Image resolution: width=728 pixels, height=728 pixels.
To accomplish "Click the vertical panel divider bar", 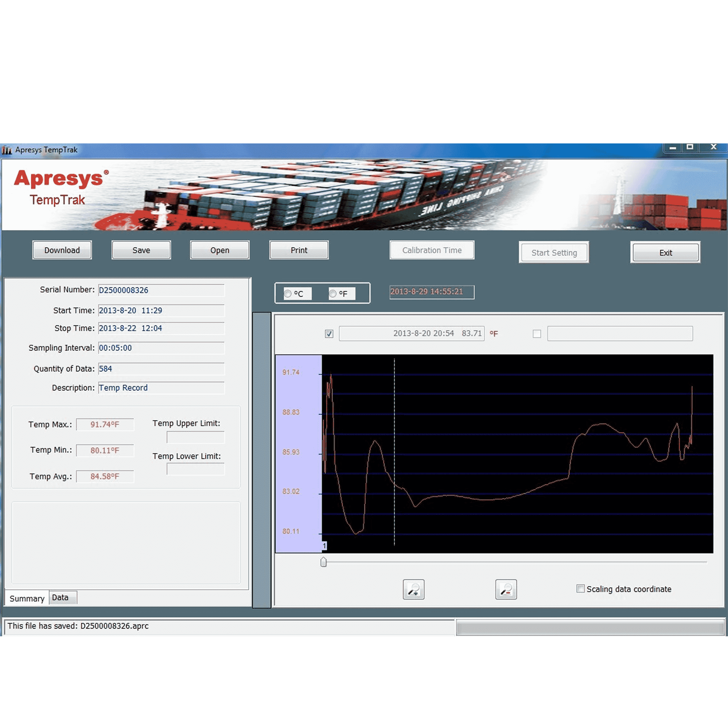I will [262, 460].
